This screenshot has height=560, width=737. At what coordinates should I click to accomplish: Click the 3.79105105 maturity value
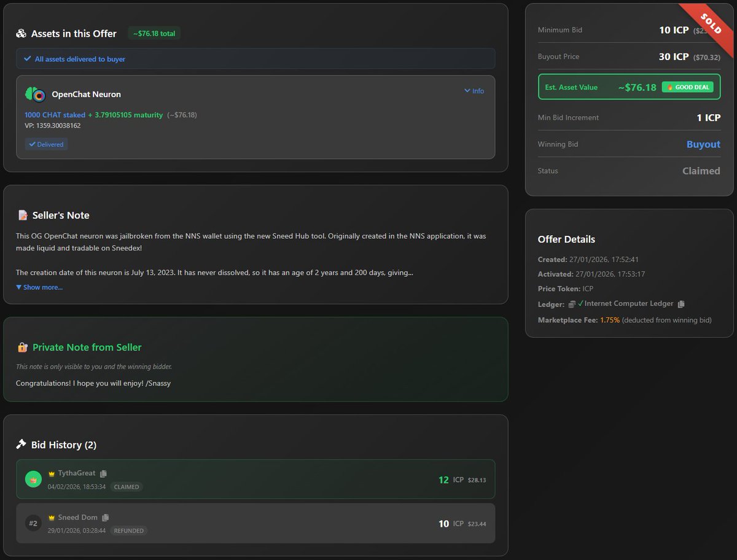click(x=129, y=115)
